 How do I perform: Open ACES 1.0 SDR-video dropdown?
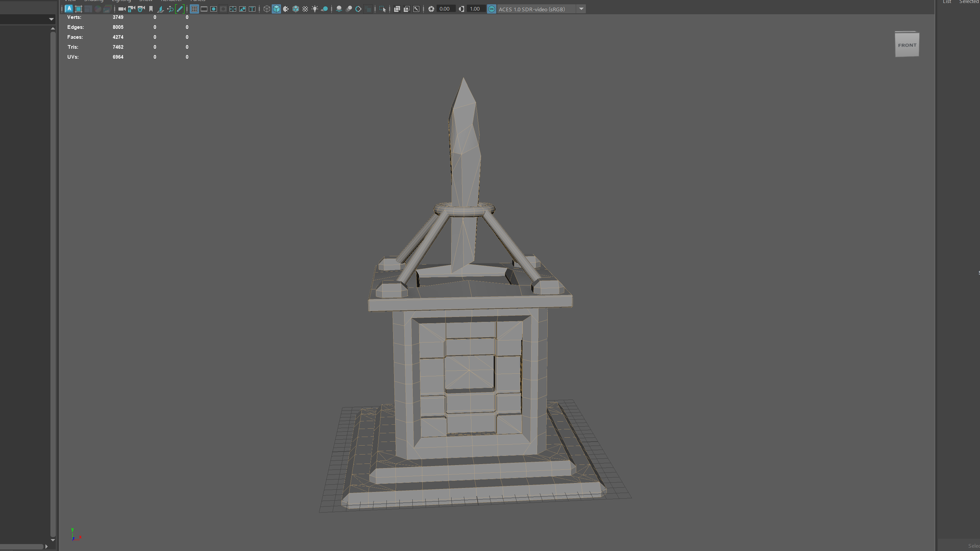pyautogui.click(x=581, y=9)
